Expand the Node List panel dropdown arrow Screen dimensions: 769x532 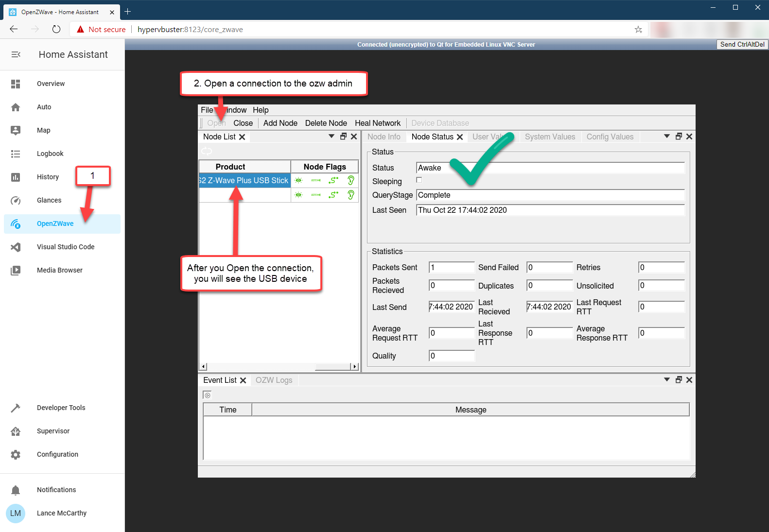(332, 137)
